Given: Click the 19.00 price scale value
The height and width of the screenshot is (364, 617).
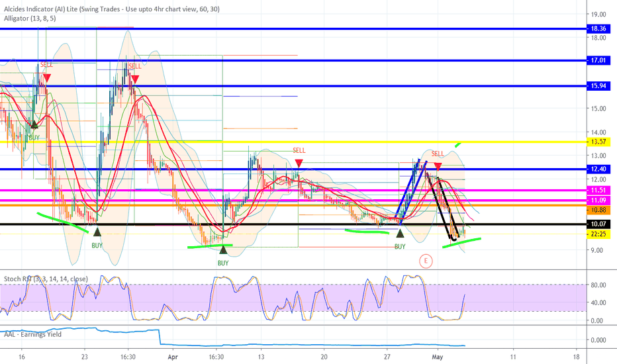Looking at the screenshot, I should (x=598, y=15).
